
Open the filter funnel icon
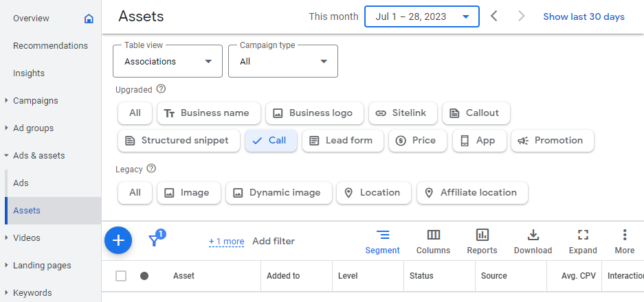coord(155,240)
